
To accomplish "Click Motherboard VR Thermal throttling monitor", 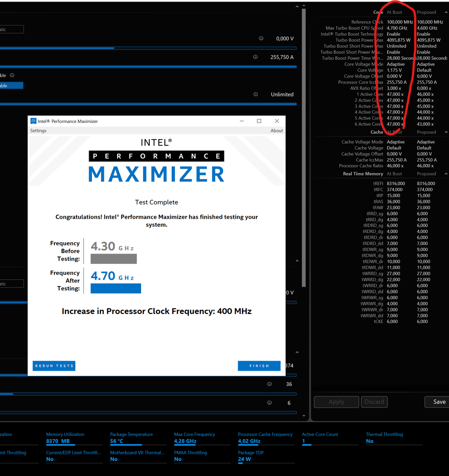I will [x=138, y=456].
